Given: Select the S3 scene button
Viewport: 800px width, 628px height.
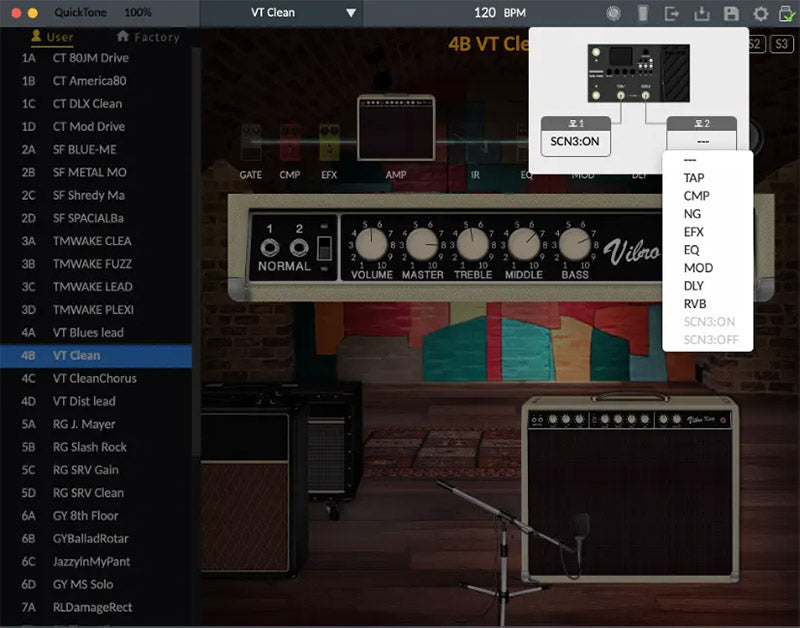Looking at the screenshot, I should [780, 44].
